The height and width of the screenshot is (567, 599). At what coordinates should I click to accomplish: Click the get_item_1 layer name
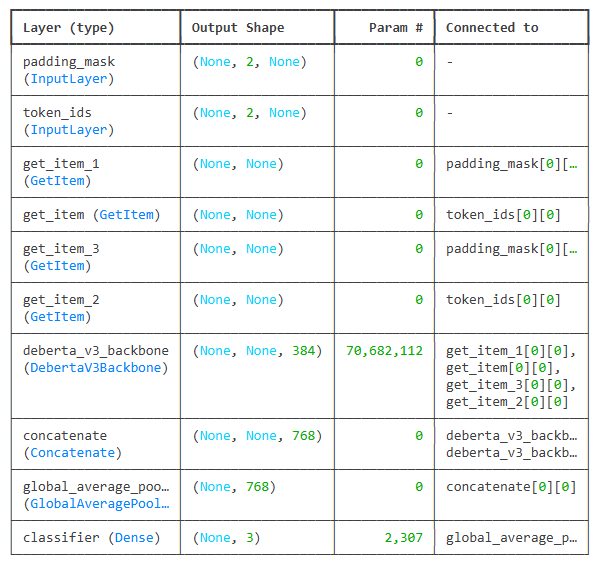[61, 164]
